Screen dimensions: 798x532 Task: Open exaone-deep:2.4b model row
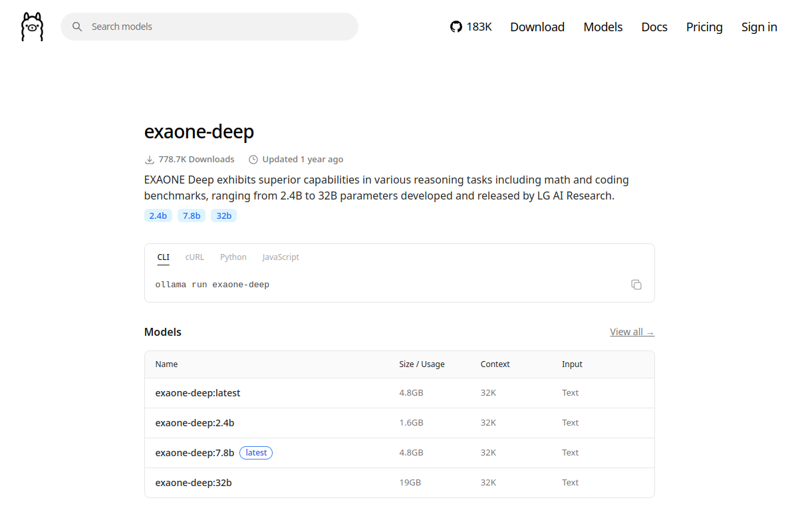click(x=400, y=423)
